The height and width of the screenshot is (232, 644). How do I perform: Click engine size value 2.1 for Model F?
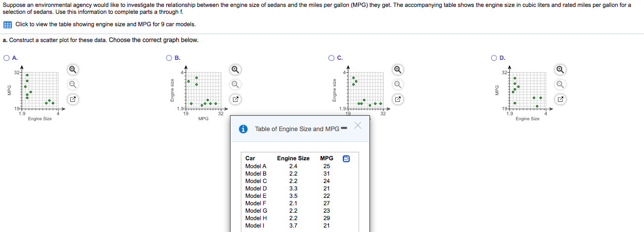(293, 203)
